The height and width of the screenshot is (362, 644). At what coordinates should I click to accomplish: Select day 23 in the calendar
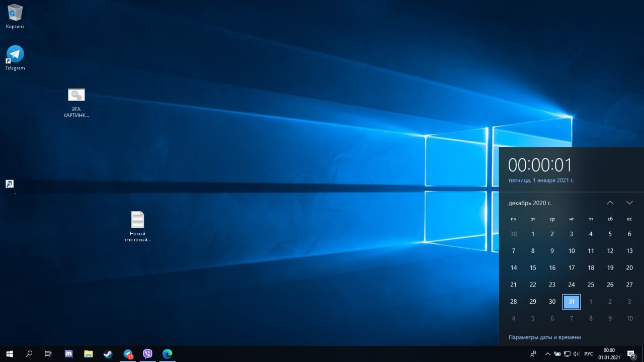(x=552, y=285)
